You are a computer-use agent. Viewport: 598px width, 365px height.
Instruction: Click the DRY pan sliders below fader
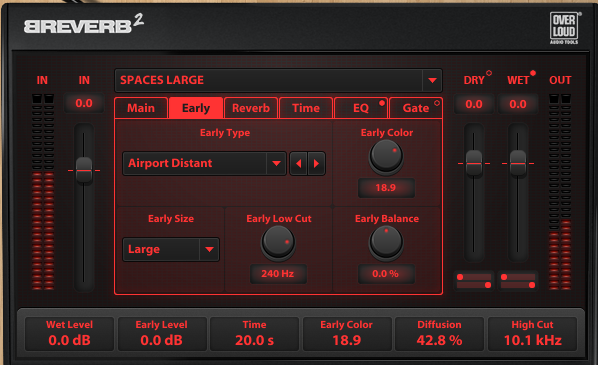[x=474, y=281]
